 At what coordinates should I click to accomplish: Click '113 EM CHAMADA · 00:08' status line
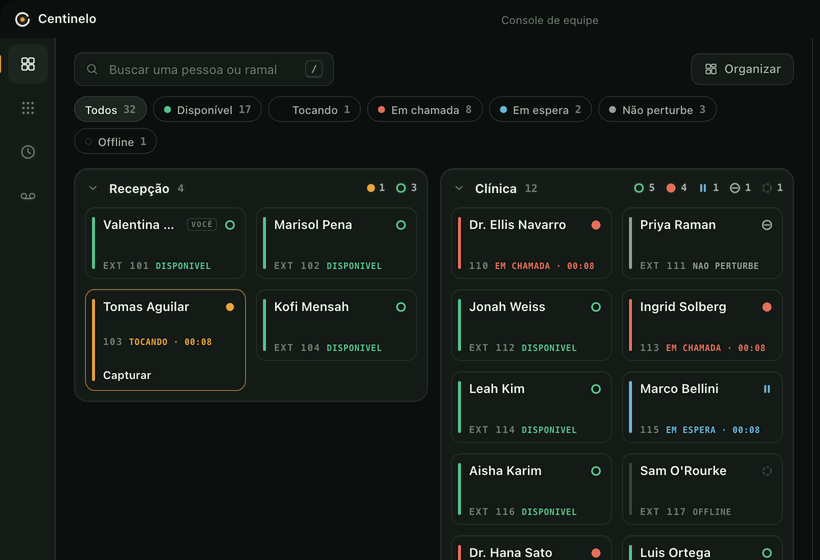point(702,348)
